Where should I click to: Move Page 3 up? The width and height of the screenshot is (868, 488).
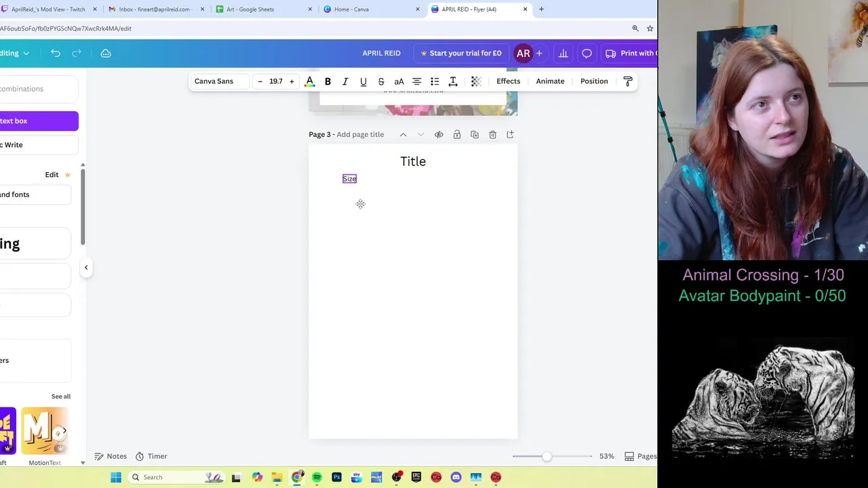[x=403, y=134]
